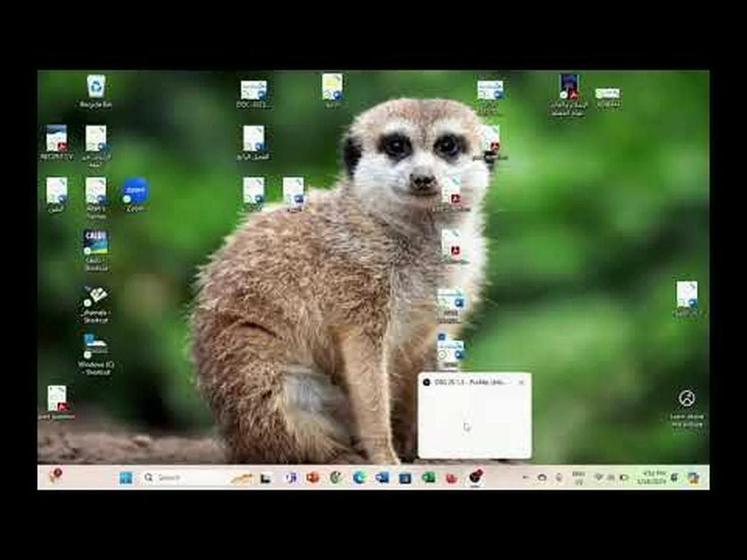Image resolution: width=747 pixels, height=560 pixels.
Task: Show hidden system tray icons
Action: tap(525, 478)
